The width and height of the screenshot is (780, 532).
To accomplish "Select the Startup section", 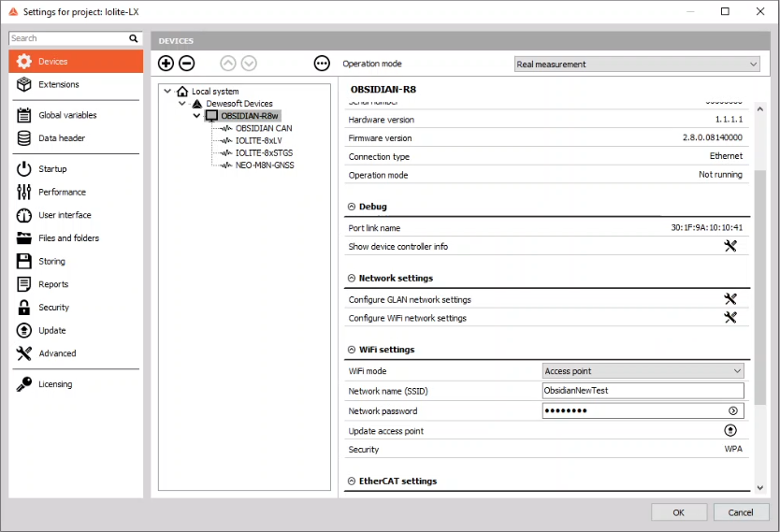I will 76,169.
